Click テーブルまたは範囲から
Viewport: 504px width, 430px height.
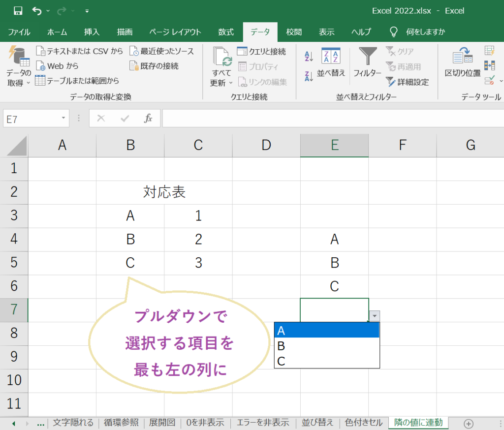(x=77, y=80)
